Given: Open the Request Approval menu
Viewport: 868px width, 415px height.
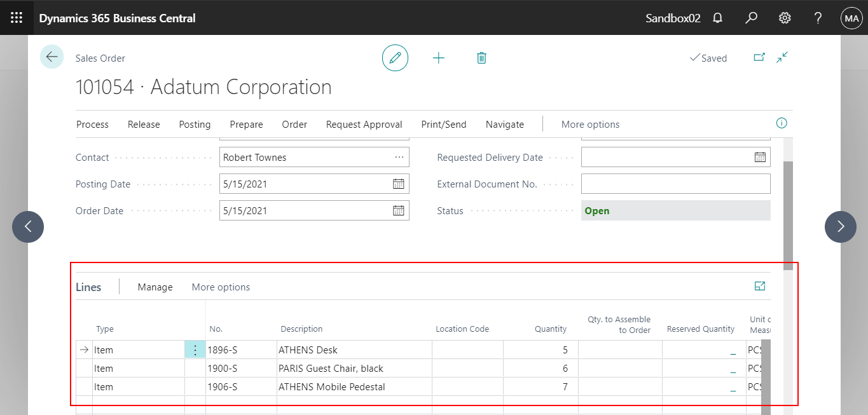Looking at the screenshot, I should [364, 124].
